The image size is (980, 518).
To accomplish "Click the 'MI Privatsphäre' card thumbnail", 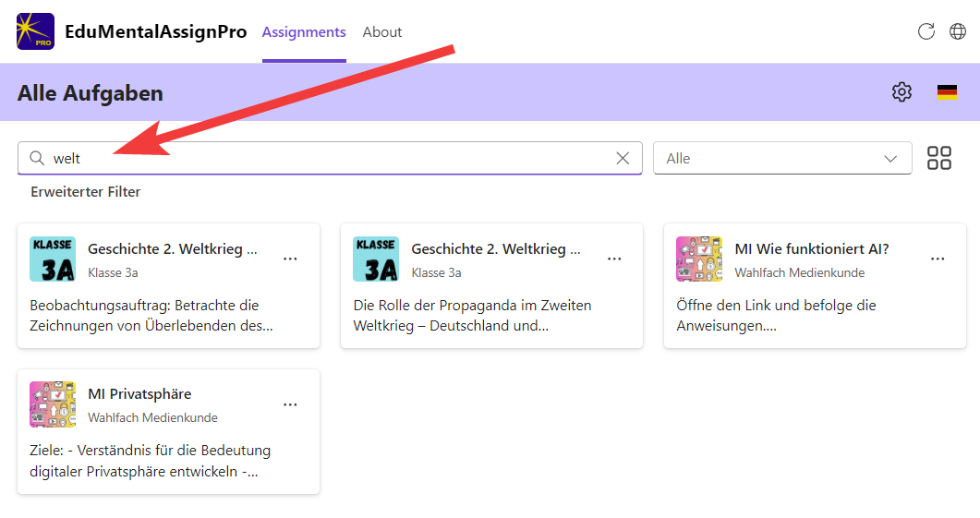I will coord(53,404).
